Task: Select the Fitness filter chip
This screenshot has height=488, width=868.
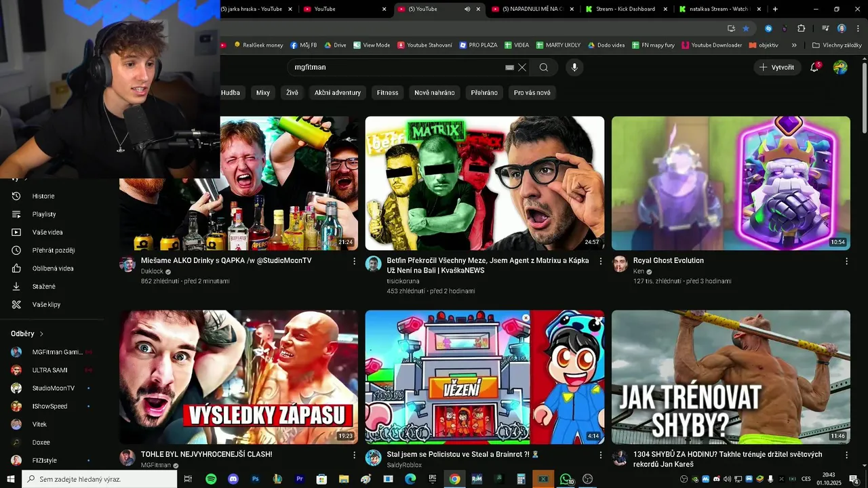Action: 388,92
